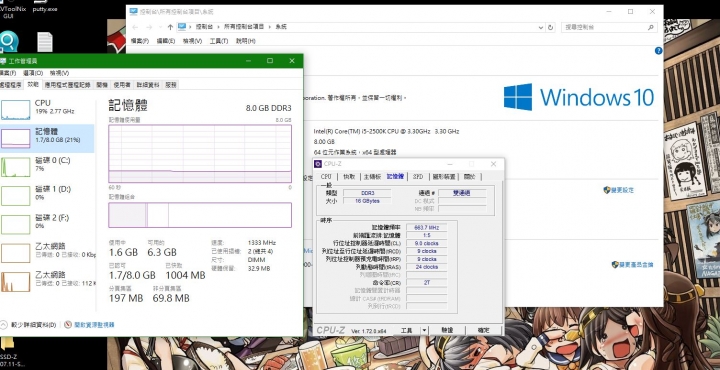Switch to the 開機 tab in Task Manager

coord(102,85)
